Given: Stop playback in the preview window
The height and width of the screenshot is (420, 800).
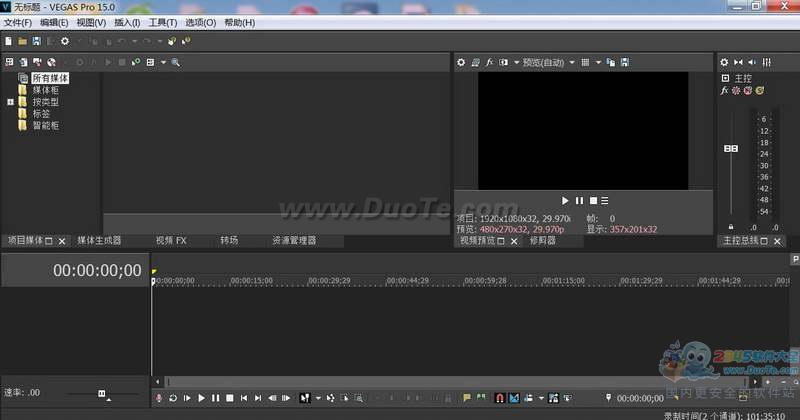Looking at the screenshot, I should (x=593, y=201).
